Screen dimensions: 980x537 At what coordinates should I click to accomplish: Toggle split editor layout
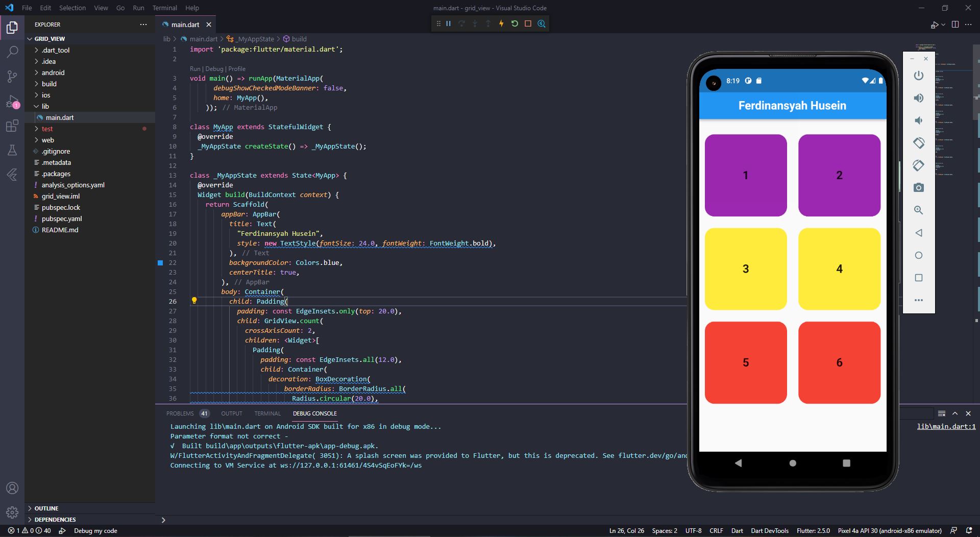coord(954,24)
